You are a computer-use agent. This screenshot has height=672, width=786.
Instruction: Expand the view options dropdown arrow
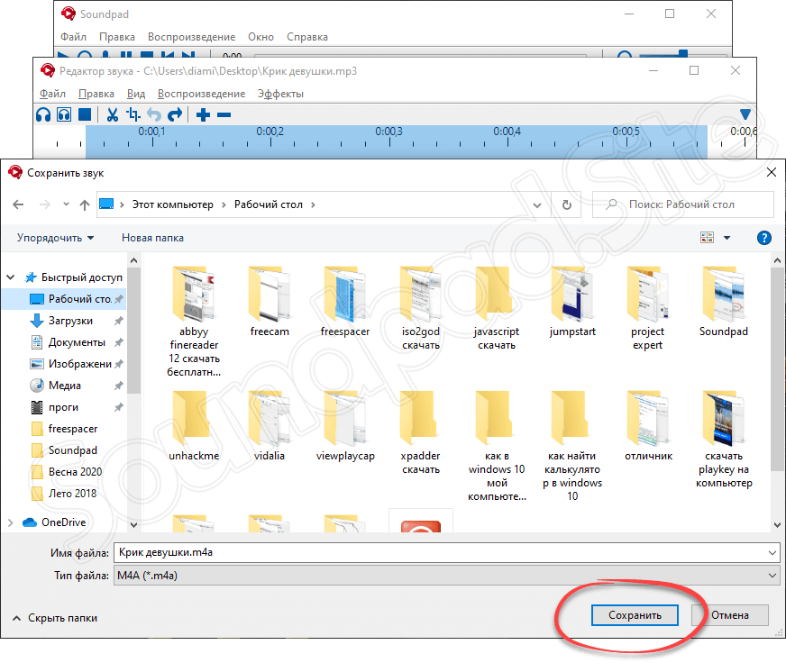coord(727,238)
